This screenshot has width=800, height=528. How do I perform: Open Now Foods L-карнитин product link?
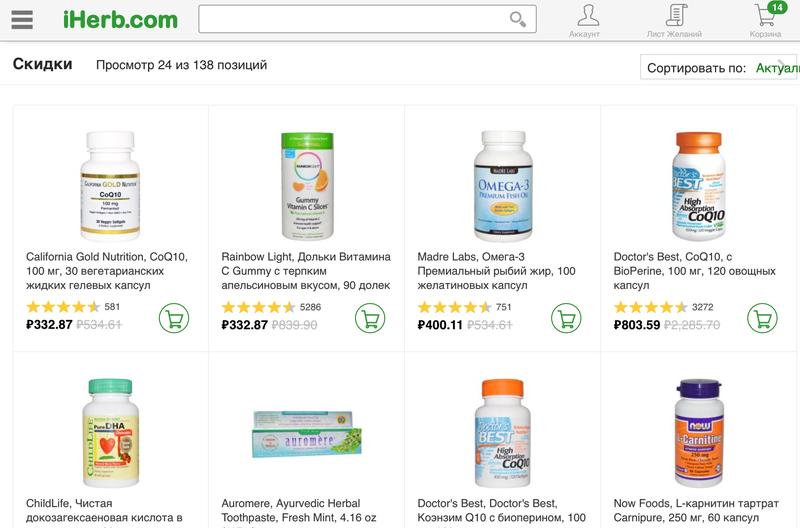694,511
